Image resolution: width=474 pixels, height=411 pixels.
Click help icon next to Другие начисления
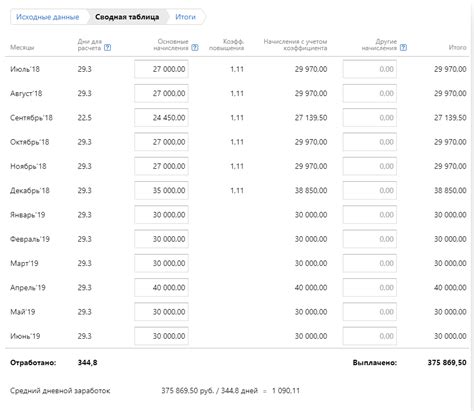pos(403,48)
